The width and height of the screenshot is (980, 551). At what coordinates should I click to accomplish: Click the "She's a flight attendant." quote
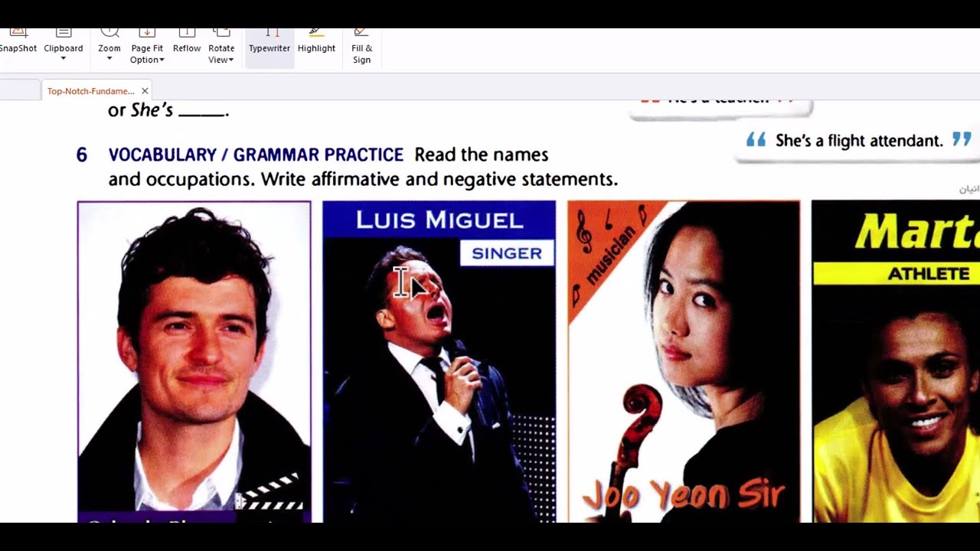coord(859,141)
